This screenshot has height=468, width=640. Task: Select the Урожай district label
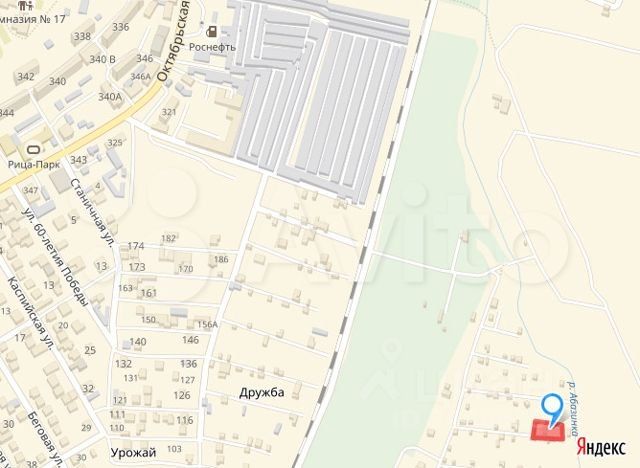[133, 452]
